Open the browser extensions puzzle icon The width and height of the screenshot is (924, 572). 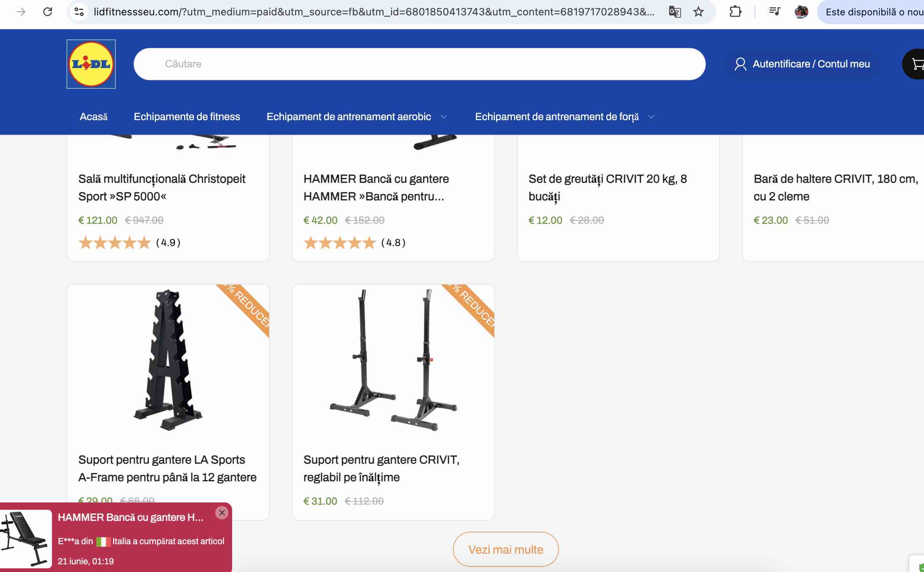click(x=735, y=12)
